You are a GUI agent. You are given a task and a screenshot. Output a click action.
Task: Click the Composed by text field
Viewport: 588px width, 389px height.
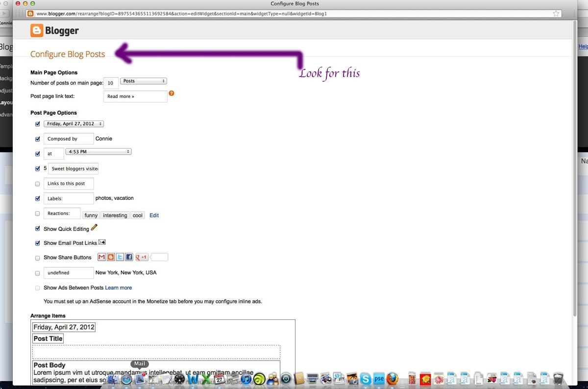coord(69,139)
